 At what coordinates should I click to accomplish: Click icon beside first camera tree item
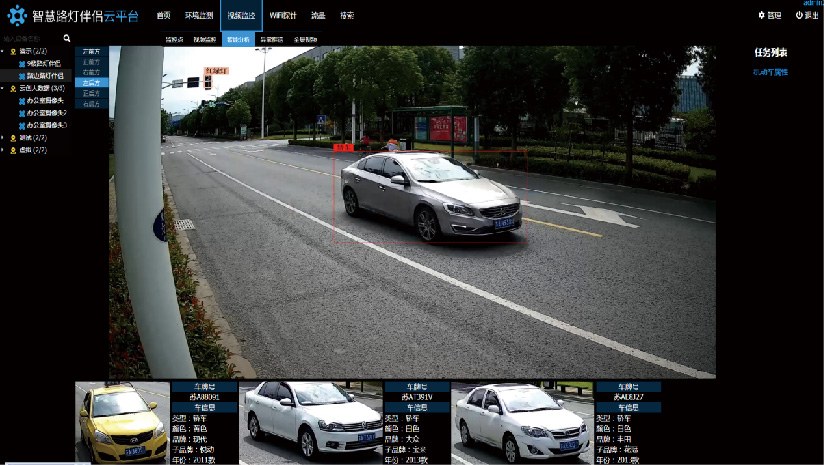22,63
